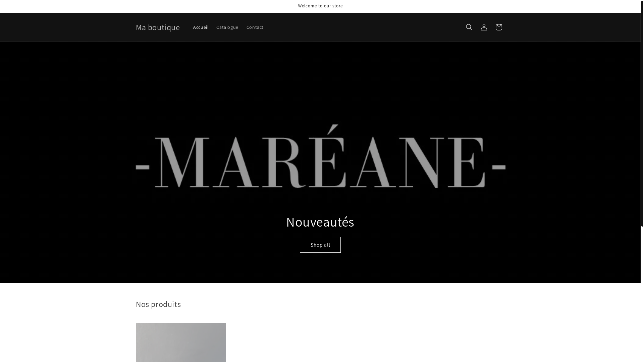This screenshot has height=362, width=644.
Task: Click the Welcome to our store announcement
Action: (x=320, y=6)
